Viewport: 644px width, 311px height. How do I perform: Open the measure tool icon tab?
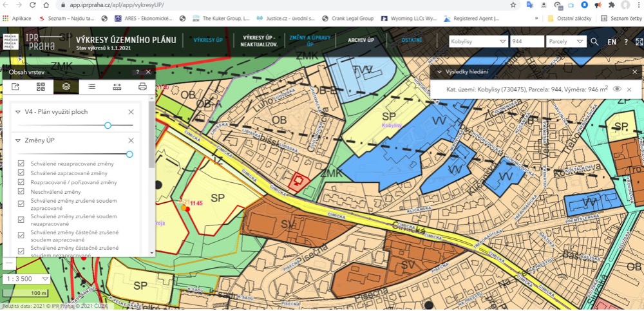[x=117, y=87]
